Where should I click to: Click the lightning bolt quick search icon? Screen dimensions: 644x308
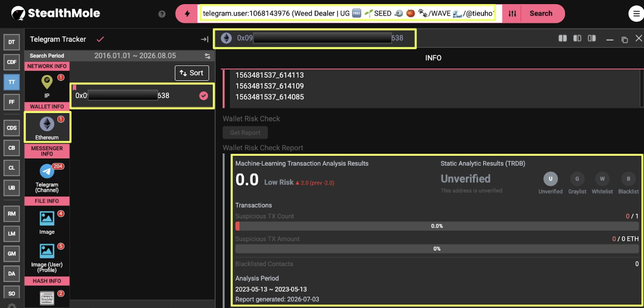187,14
